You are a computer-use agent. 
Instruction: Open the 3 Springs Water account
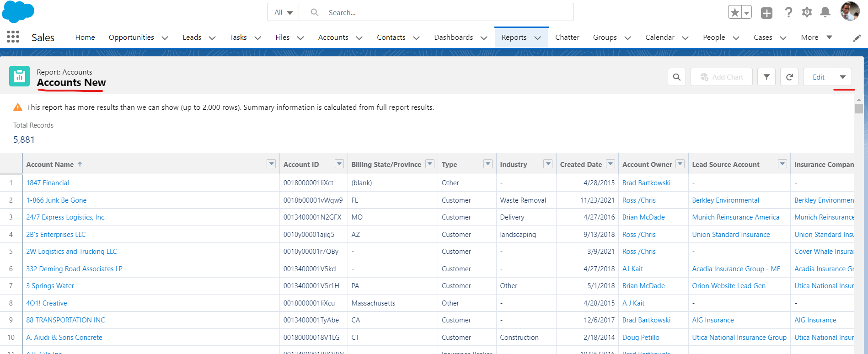(50, 286)
